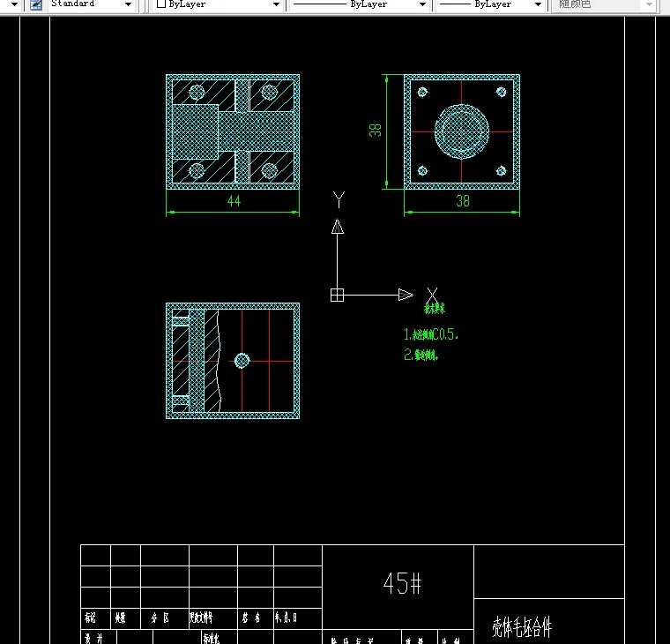Select the lower-right bolt hole in the 38×38 view

pos(502,171)
